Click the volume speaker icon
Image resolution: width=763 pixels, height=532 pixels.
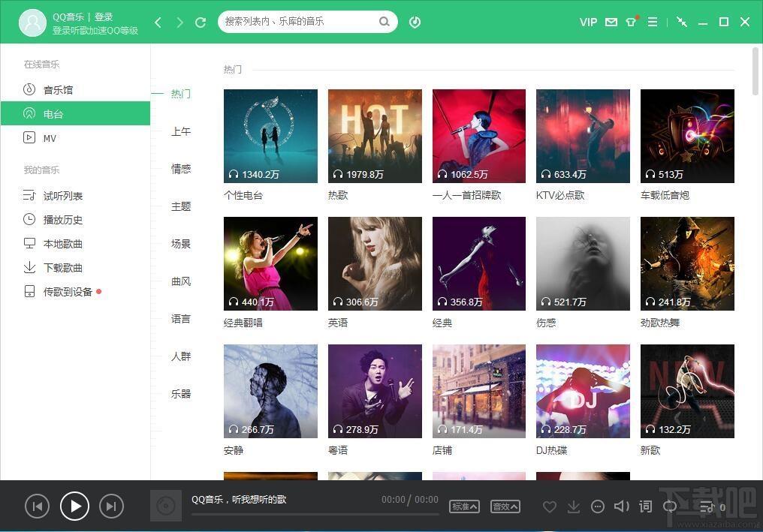click(x=621, y=506)
